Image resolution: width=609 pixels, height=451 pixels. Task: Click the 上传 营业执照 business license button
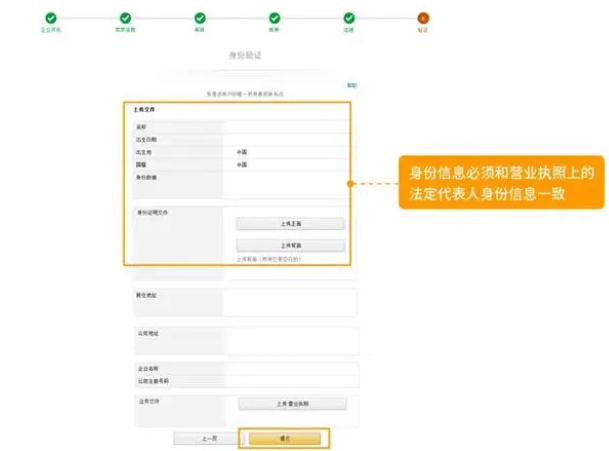tap(292, 404)
